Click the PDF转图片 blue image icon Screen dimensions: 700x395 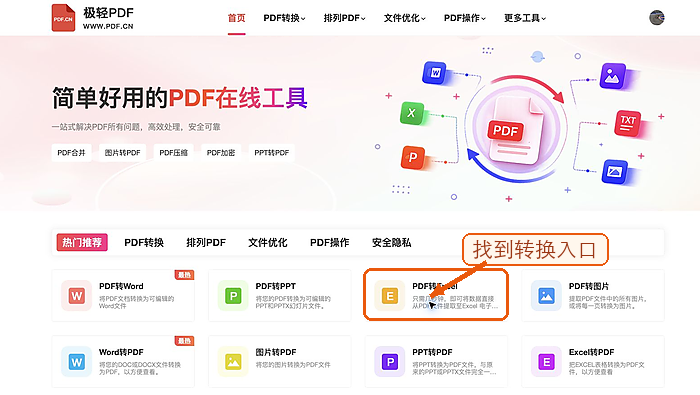pos(546,295)
